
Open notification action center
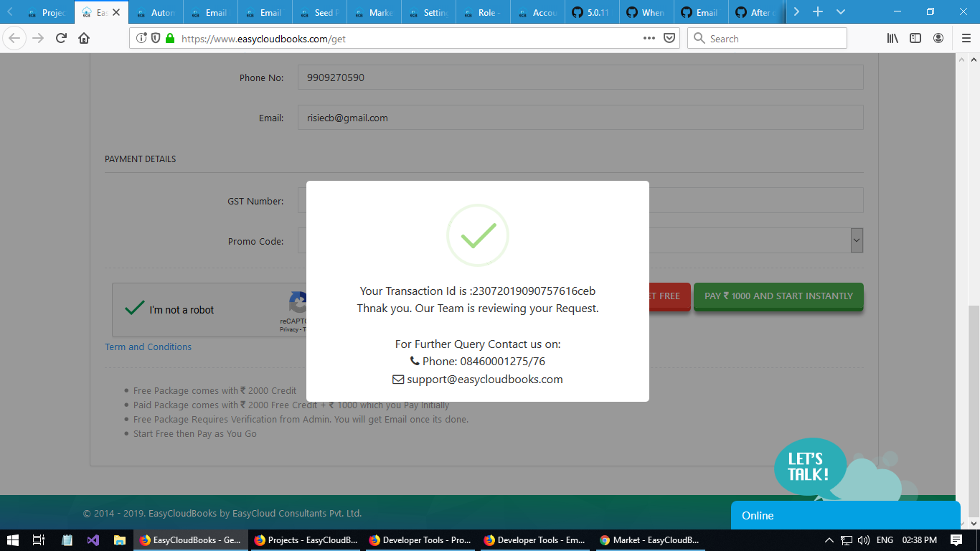[956, 540]
